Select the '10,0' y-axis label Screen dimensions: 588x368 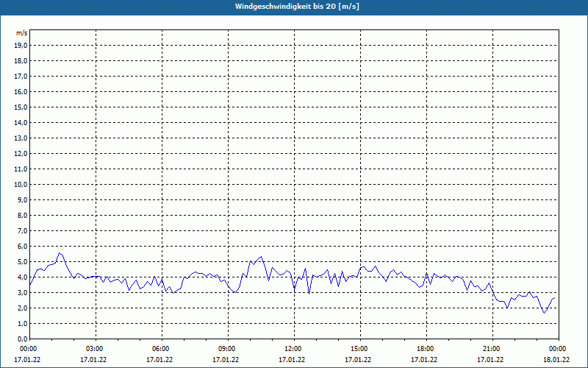click(21, 185)
